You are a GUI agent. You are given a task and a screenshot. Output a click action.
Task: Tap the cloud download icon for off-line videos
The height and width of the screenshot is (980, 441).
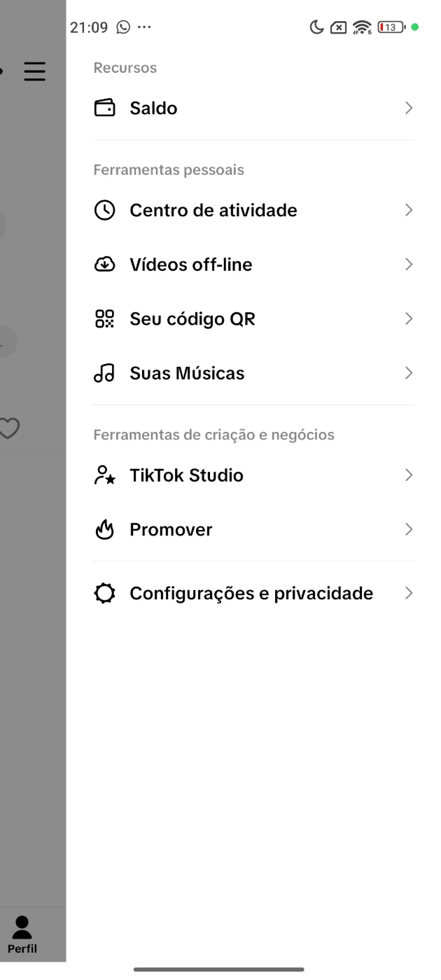click(x=104, y=265)
